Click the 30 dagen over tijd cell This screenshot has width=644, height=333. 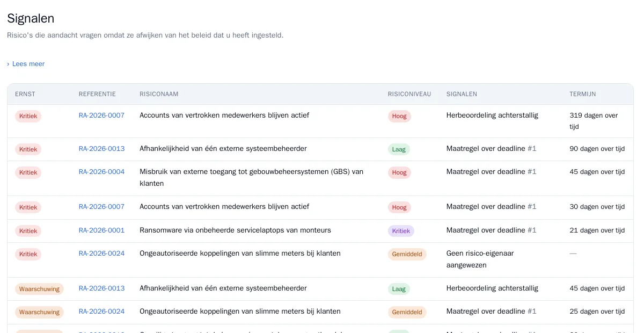point(597,207)
